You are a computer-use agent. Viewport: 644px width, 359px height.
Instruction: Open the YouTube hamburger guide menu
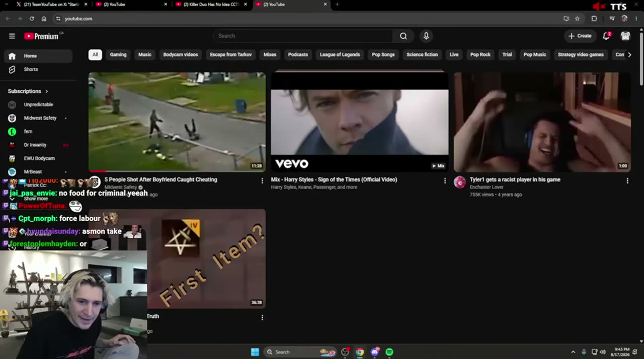tap(12, 36)
